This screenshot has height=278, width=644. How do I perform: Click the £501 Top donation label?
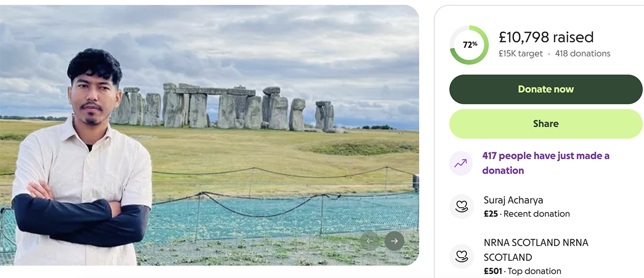click(x=522, y=271)
